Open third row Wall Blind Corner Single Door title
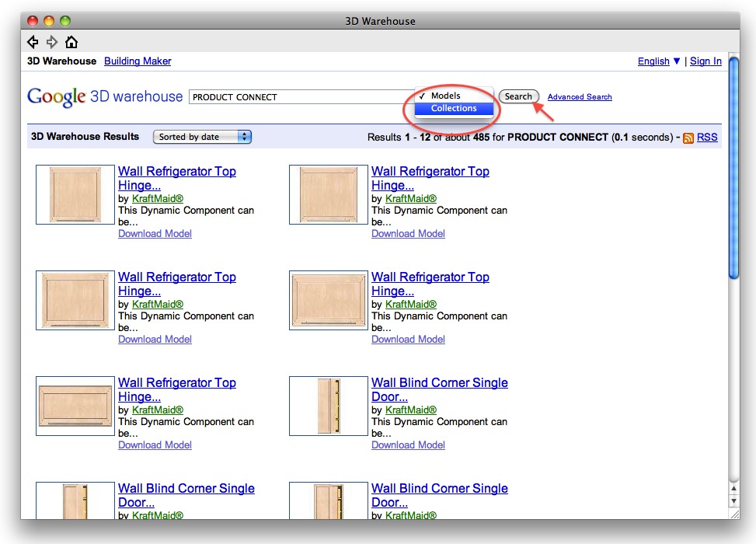 [x=439, y=389]
